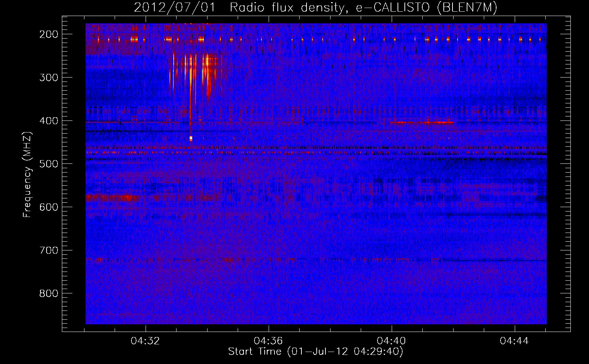Select the 200 frequency tick label
Image resolution: width=589 pixels, height=364 pixels.
(x=49, y=34)
